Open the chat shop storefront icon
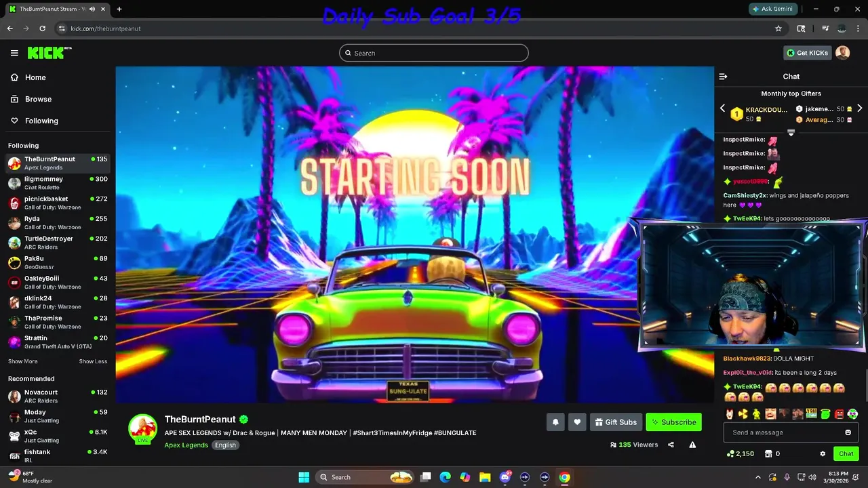The height and width of the screenshot is (488, 868). [768, 453]
